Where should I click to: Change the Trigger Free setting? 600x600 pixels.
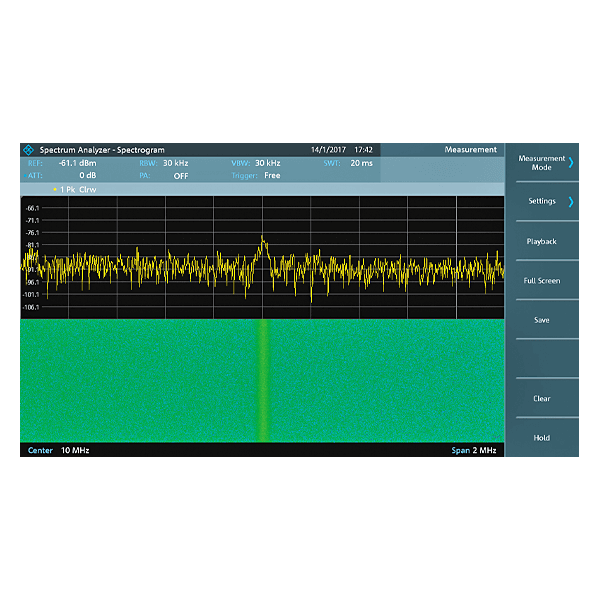click(271, 175)
